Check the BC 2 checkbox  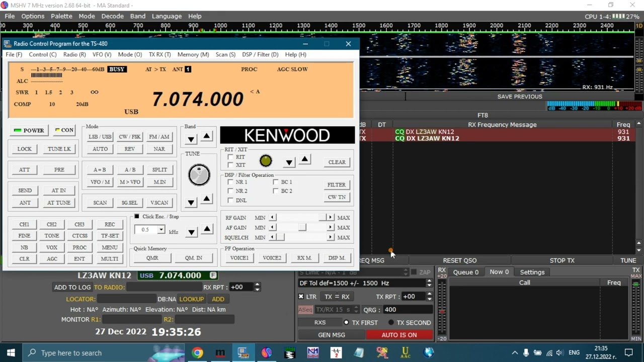276,191
